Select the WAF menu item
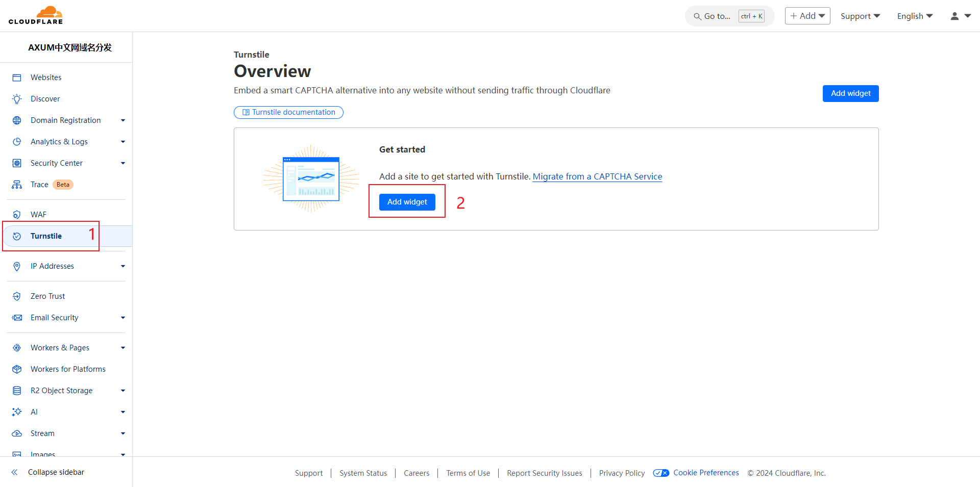Viewport: 980px width, 487px height. tap(38, 215)
